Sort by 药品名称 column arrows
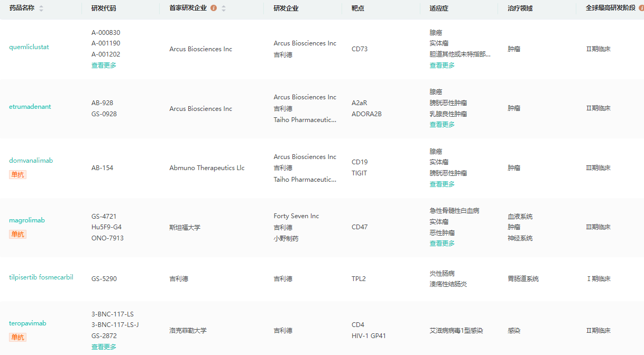644x355 pixels. click(41, 8)
